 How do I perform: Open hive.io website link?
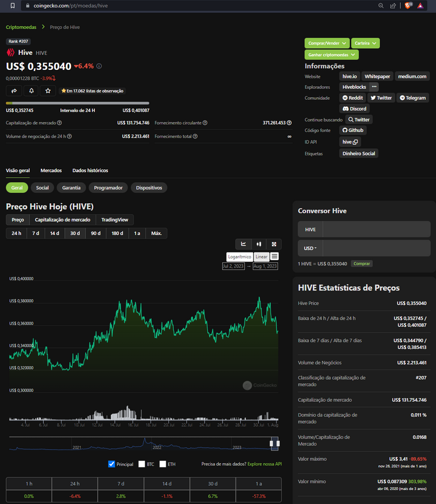point(350,76)
